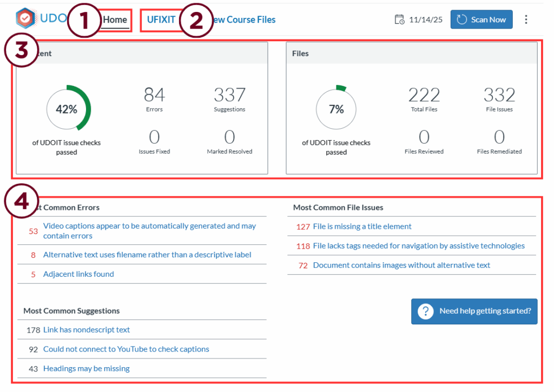Viewport: 554px width, 392px height.
Task: Open Link has nondescript text suggestion
Action: pos(87,330)
